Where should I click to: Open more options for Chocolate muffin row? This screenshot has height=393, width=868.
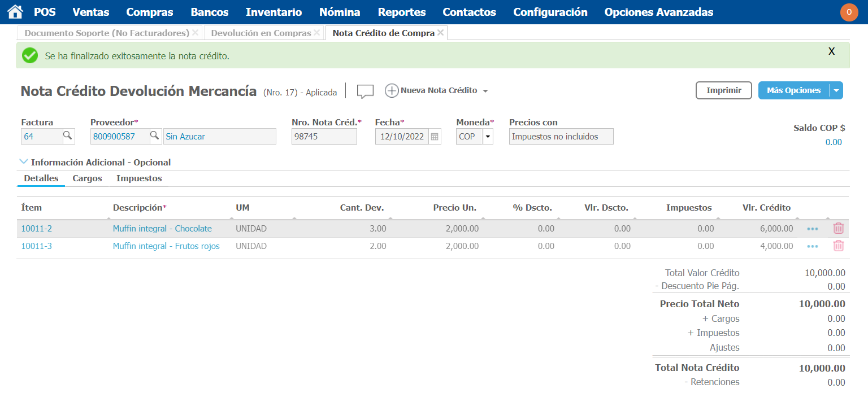coord(813,229)
